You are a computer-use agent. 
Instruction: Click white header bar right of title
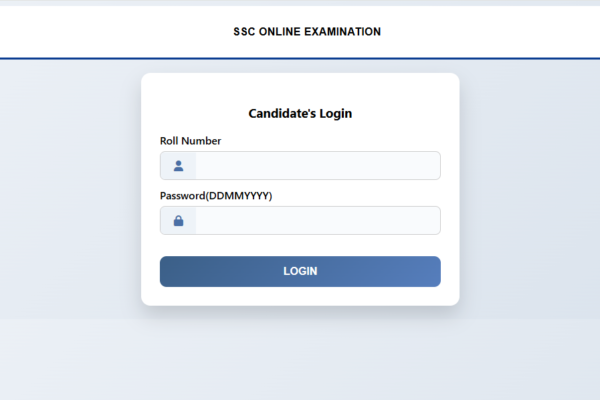[x=500, y=32]
